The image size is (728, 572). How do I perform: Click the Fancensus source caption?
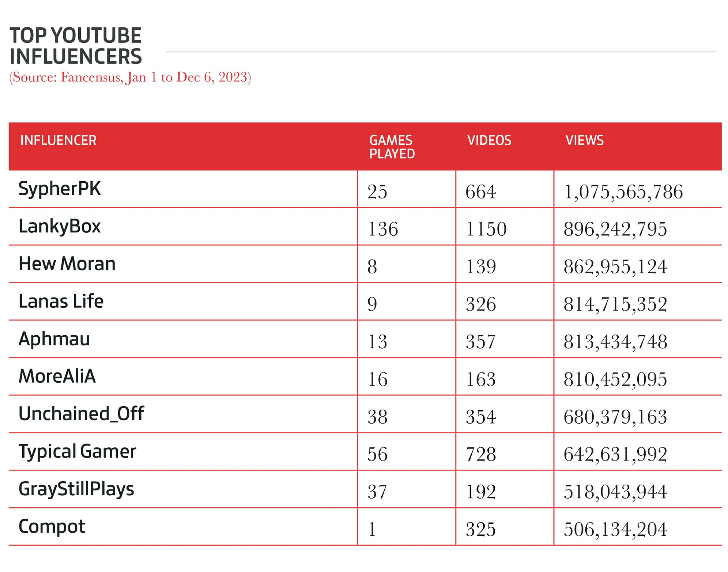[x=130, y=77]
